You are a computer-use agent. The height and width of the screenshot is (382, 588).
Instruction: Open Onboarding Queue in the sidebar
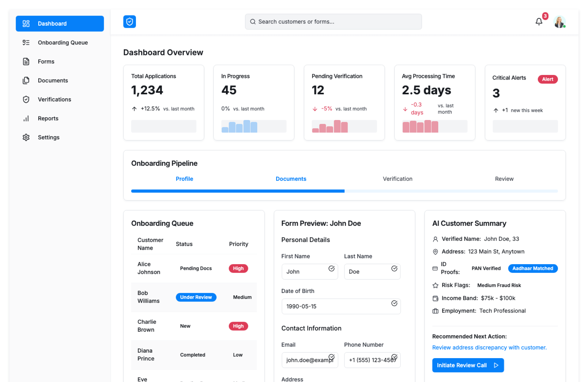tap(62, 43)
